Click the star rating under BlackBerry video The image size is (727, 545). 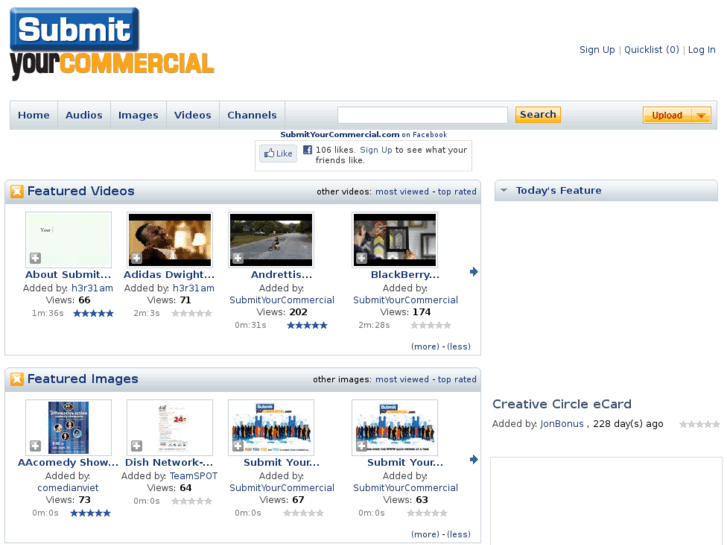pos(431,326)
